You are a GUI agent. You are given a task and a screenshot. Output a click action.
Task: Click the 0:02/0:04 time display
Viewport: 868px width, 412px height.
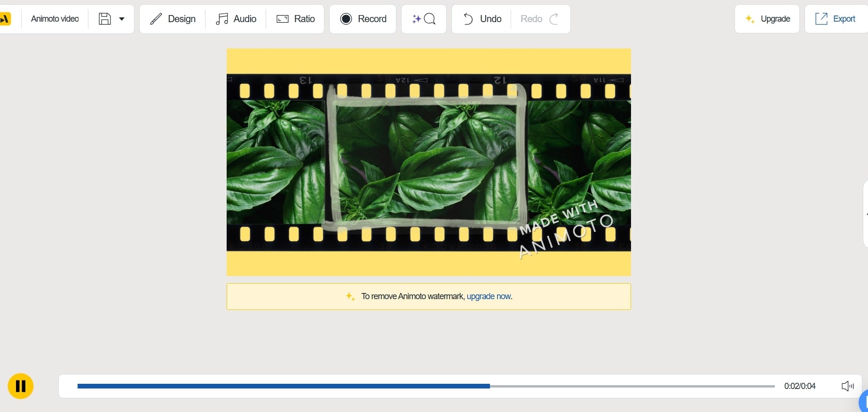[800, 386]
